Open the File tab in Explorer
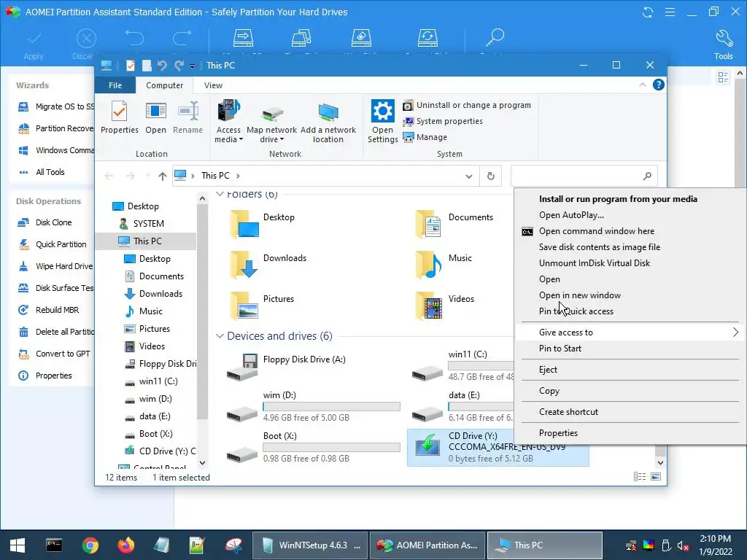747x560 pixels. [x=115, y=85]
